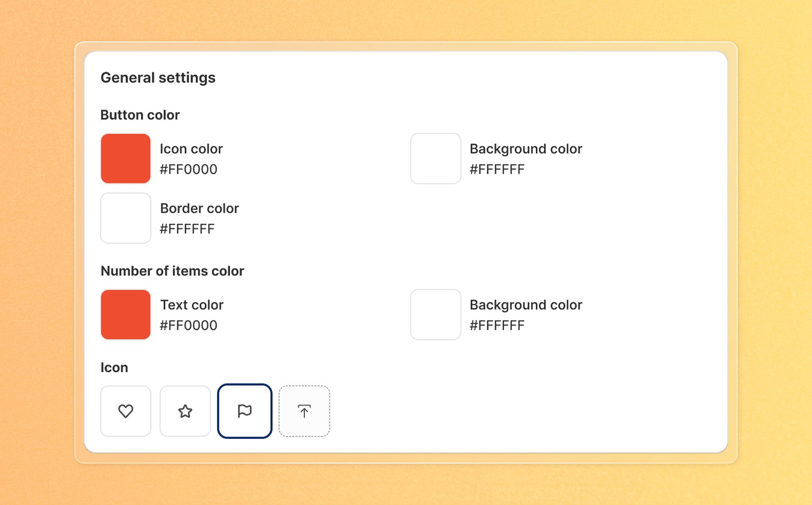Click the Button color section heading
Screen dimensions: 812x505
pos(140,115)
